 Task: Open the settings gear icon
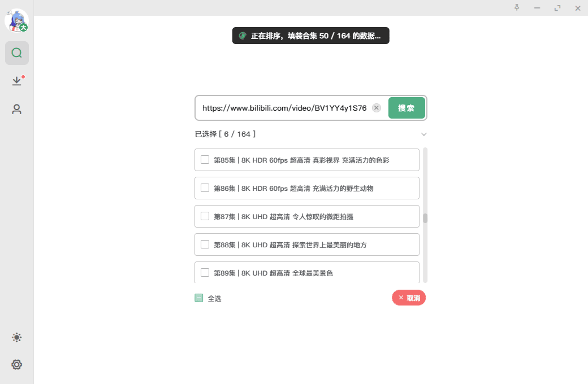(x=16, y=364)
